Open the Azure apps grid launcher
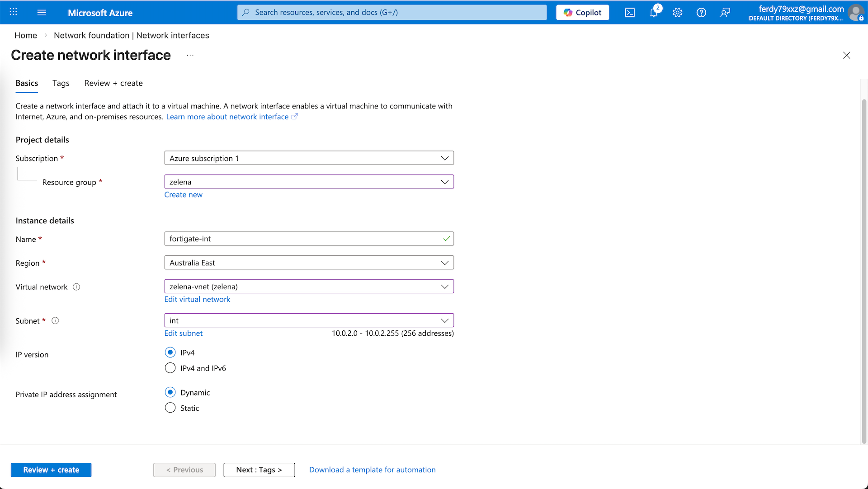 tap(14, 12)
